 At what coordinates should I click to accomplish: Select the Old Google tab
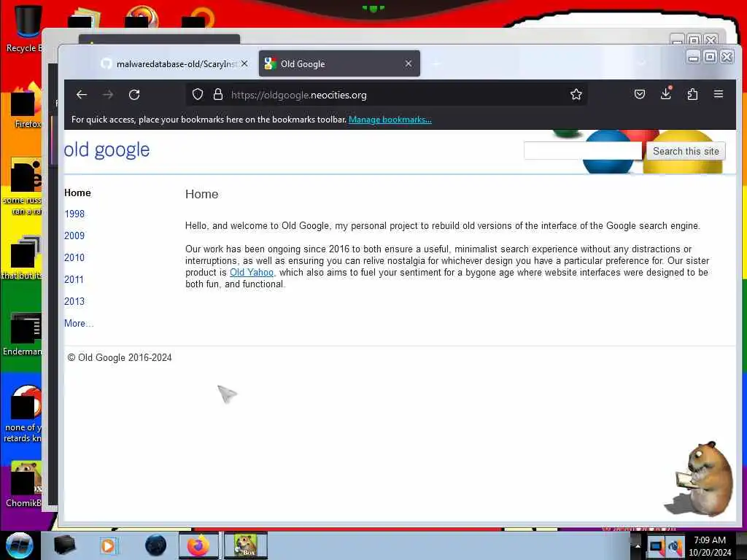point(339,63)
